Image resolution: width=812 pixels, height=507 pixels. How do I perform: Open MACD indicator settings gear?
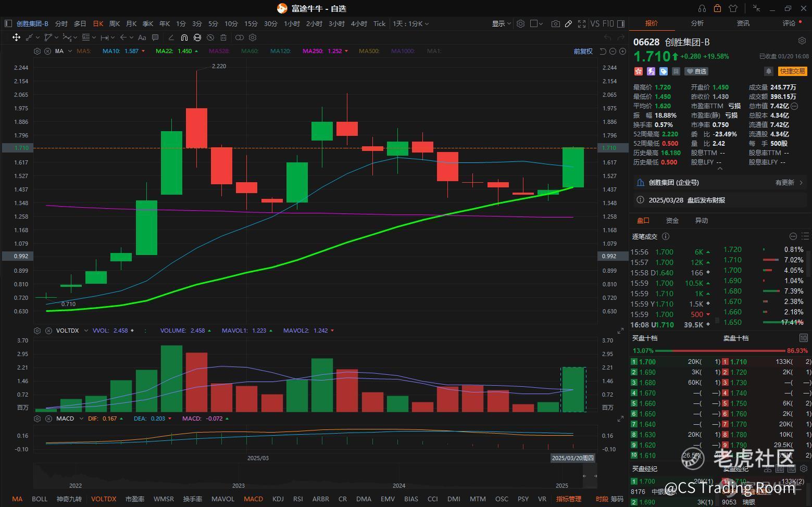[37, 419]
